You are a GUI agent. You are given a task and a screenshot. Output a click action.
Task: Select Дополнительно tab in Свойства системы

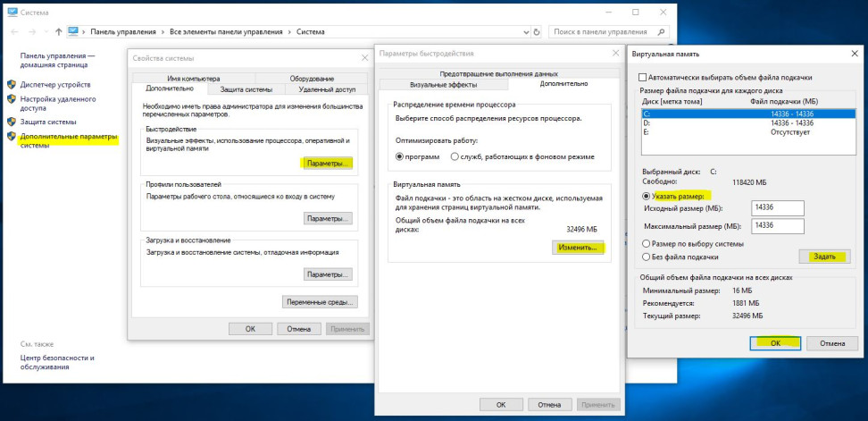pyautogui.click(x=170, y=88)
